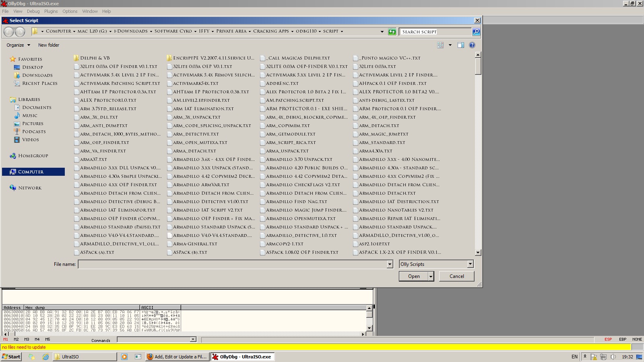Click New folder
This screenshot has height=362, width=644.
(x=49, y=45)
